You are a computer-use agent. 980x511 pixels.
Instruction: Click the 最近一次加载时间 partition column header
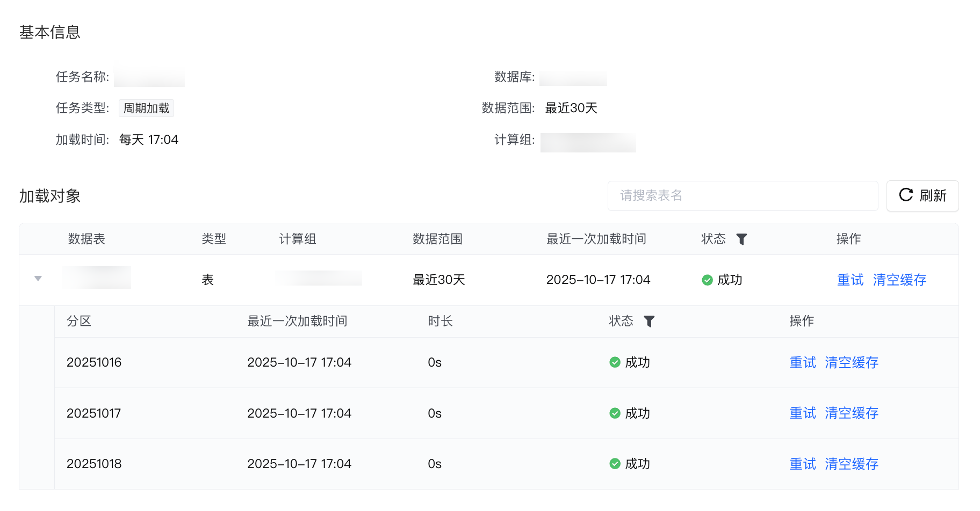coord(297,322)
